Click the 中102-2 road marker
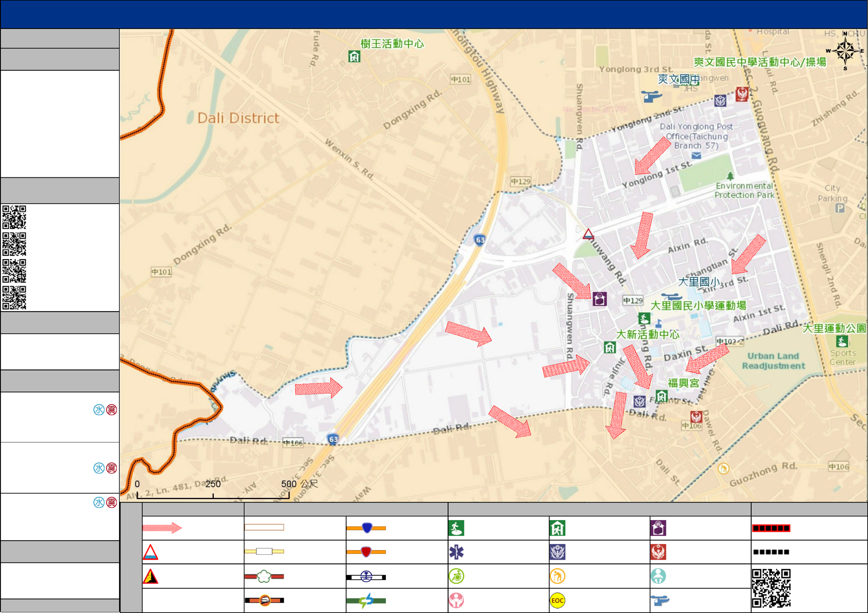Viewport: 868px width, 613px height. (730, 341)
